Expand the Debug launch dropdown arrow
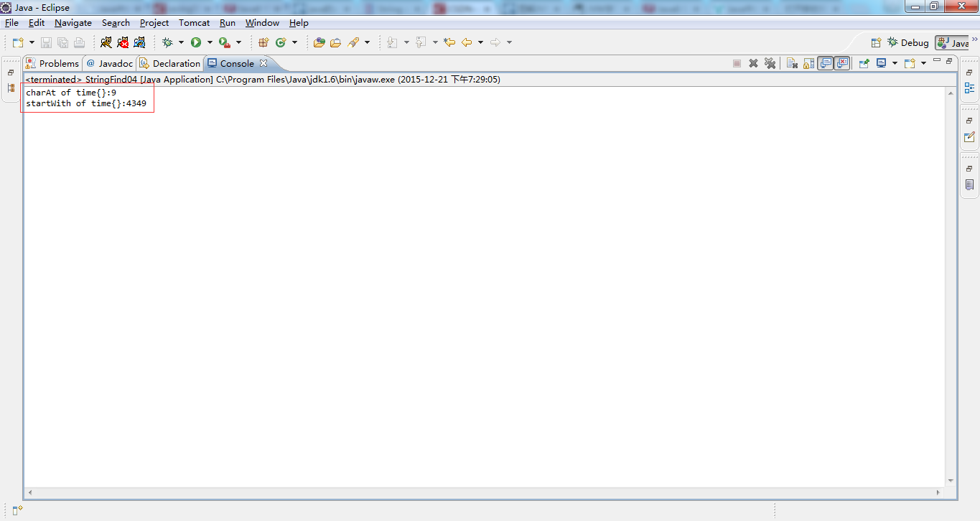 [181, 42]
